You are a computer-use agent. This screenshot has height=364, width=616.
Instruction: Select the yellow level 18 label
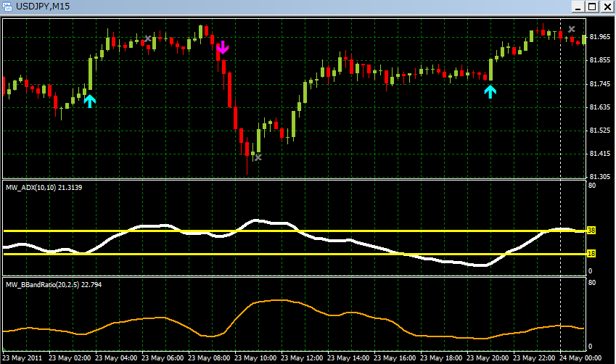coord(591,254)
